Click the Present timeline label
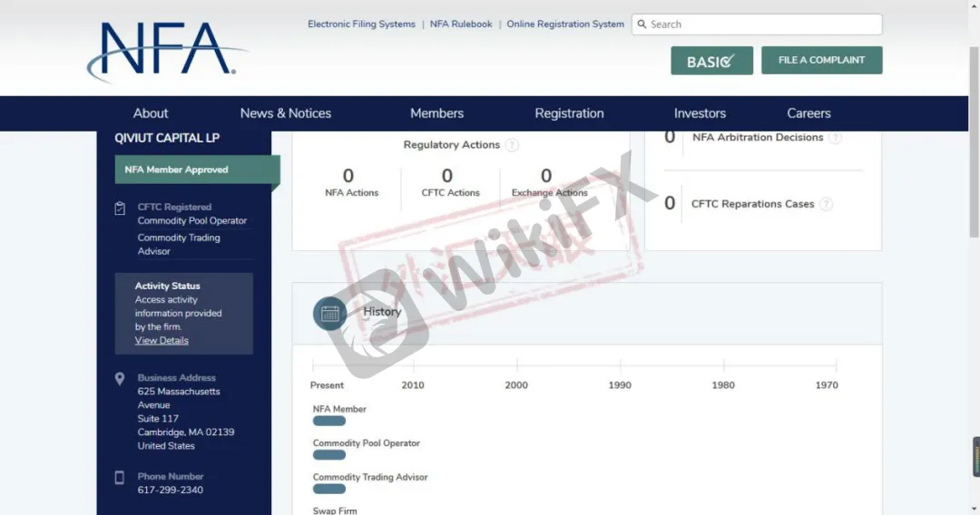This screenshot has width=980, height=515. 327,385
